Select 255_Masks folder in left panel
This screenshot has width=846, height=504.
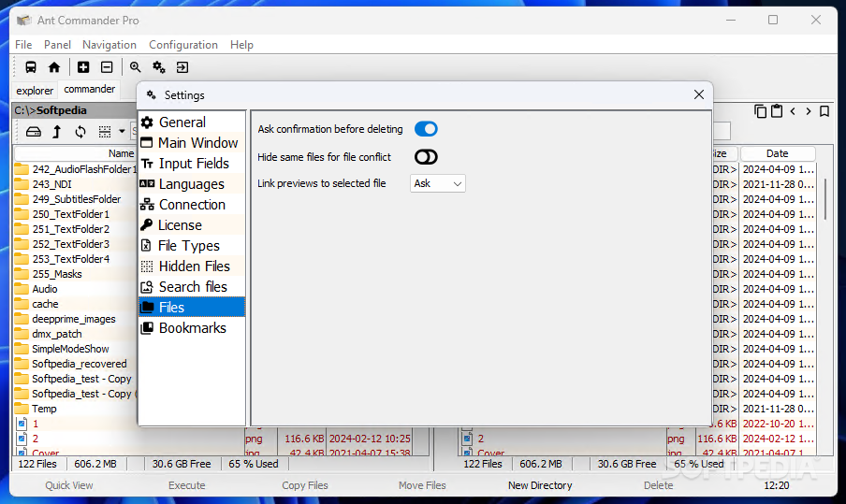pos(57,274)
